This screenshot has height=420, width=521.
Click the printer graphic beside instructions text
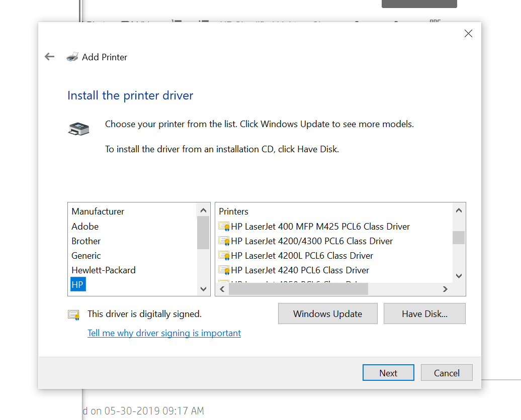(x=78, y=129)
